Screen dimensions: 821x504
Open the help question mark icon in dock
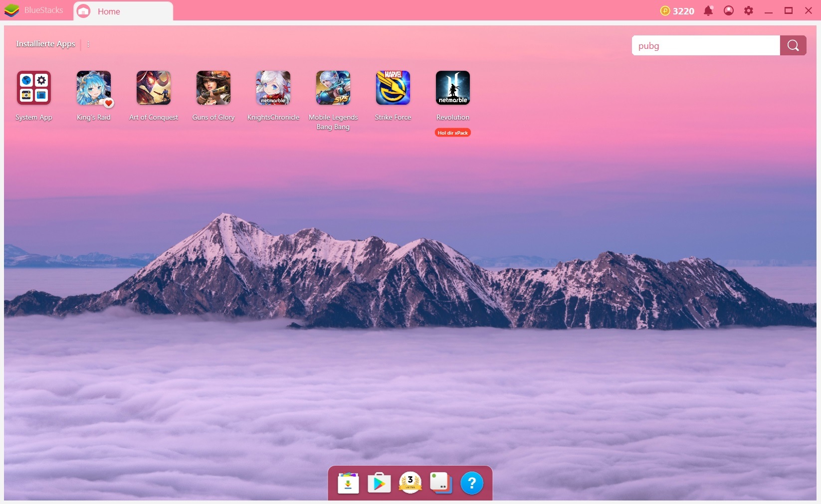click(472, 483)
